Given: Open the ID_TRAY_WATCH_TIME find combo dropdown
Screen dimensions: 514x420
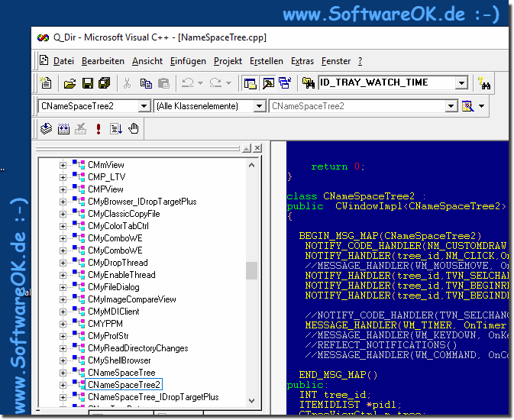Looking at the screenshot, I should [461, 83].
